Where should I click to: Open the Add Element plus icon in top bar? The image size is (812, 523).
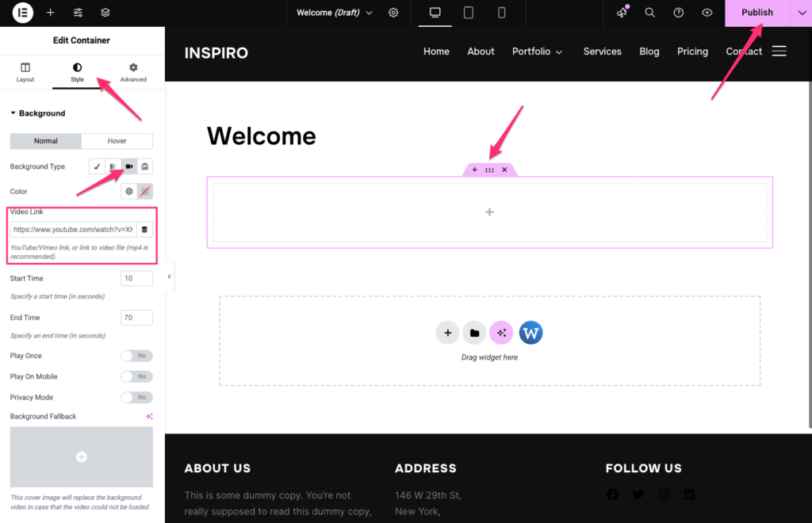pos(51,13)
